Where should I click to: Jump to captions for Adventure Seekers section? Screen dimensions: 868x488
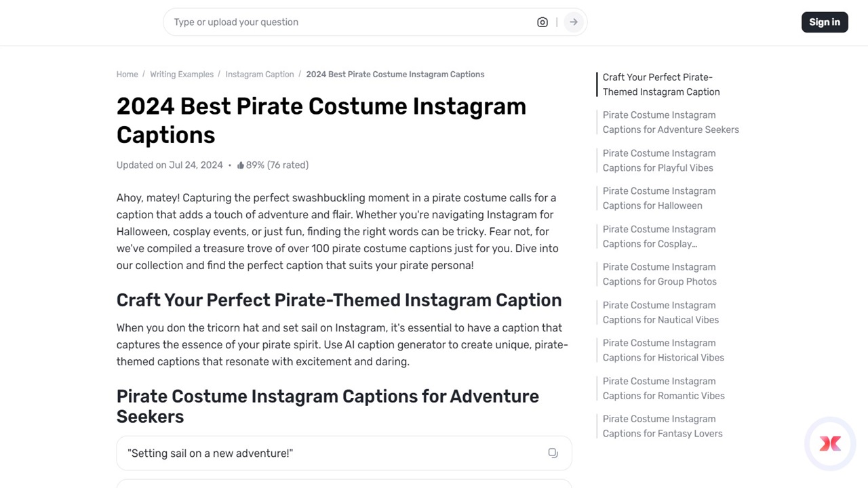[670, 122]
